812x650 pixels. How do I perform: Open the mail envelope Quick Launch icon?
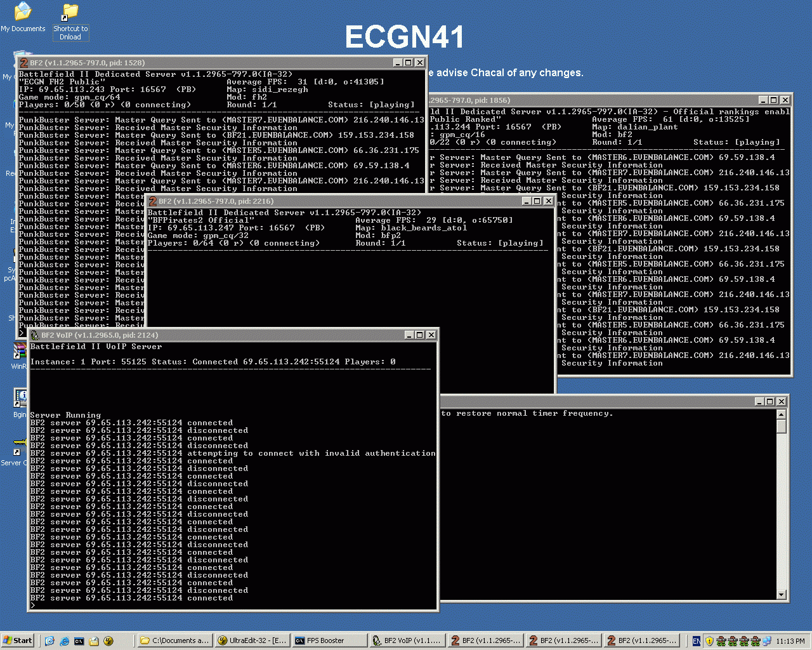pyautogui.click(x=94, y=641)
